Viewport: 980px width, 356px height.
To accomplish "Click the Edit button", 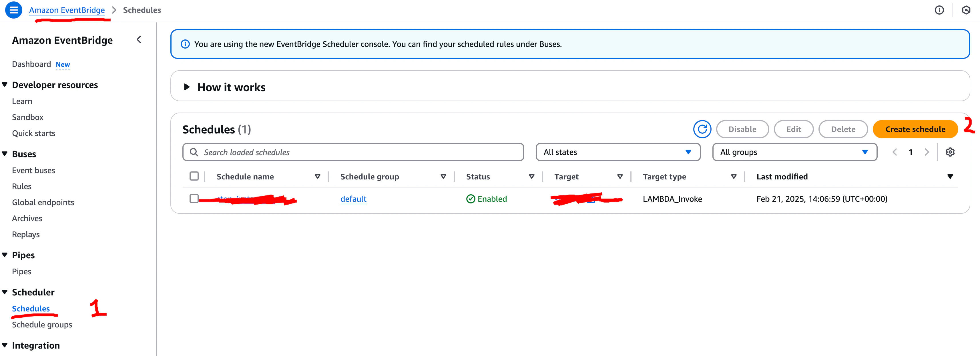I will tap(794, 129).
